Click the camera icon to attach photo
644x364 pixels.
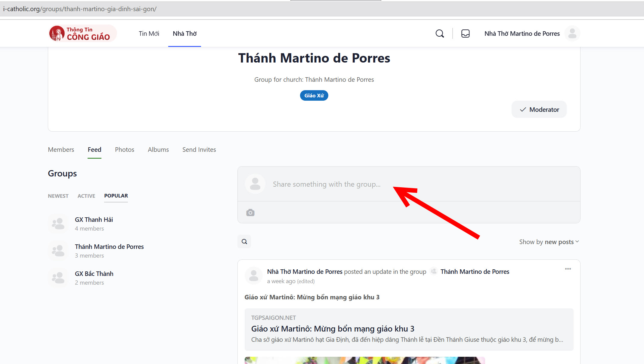pos(250,213)
